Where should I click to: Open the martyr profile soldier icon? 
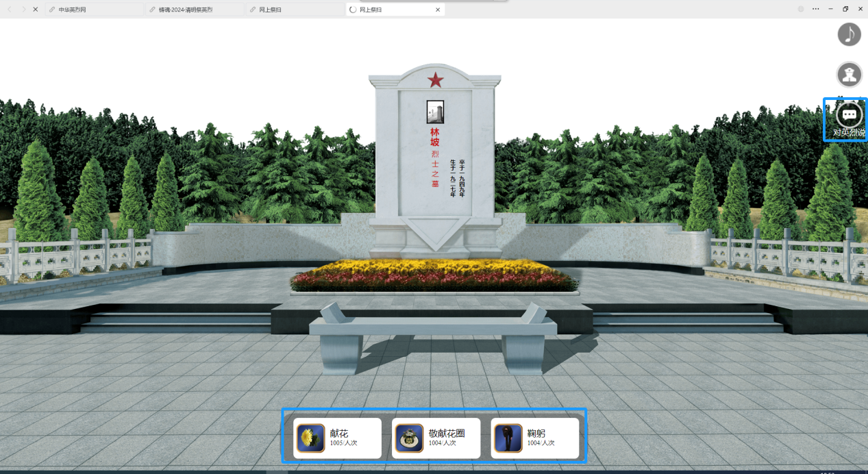coord(849,74)
